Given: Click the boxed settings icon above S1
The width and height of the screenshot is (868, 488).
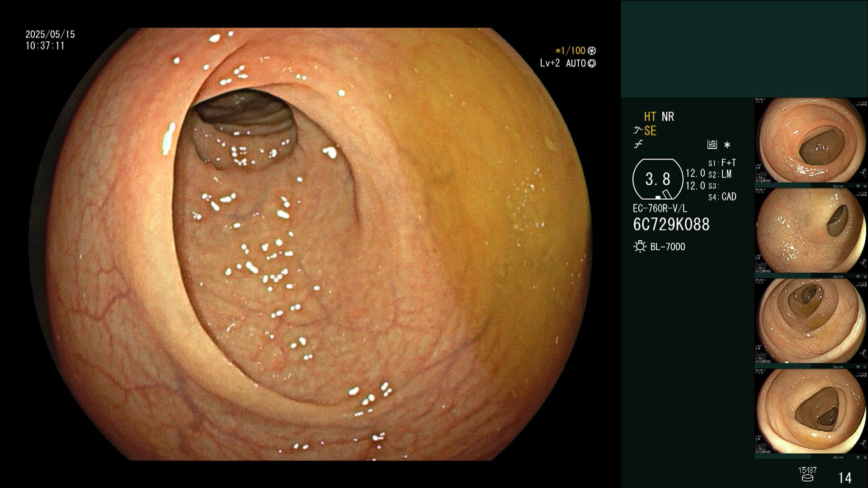Looking at the screenshot, I should click(x=712, y=145).
